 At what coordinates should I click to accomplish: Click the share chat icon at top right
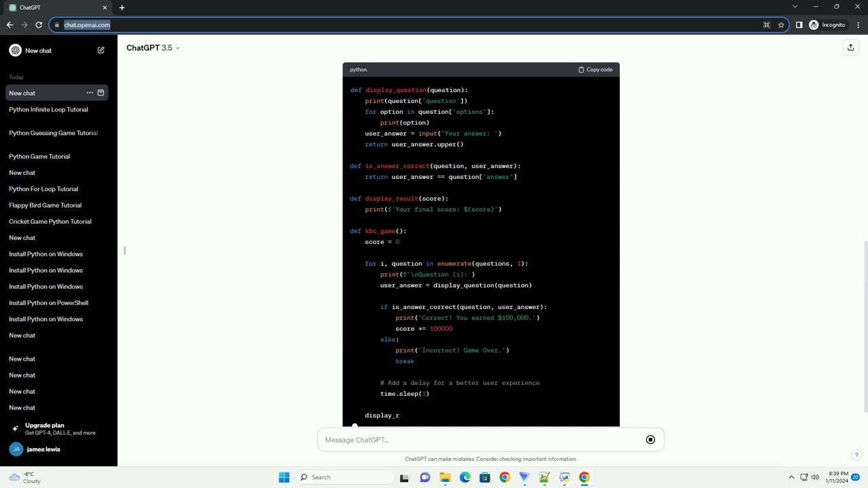[x=850, y=47]
